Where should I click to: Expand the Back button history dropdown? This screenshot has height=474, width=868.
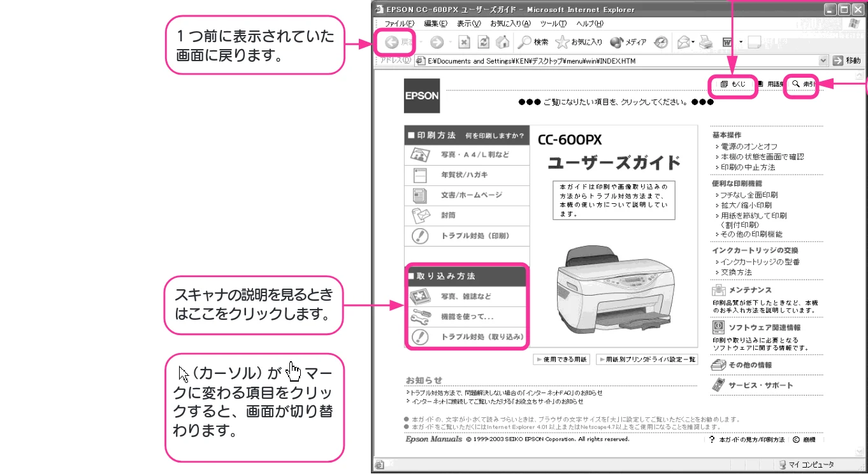coord(421,43)
